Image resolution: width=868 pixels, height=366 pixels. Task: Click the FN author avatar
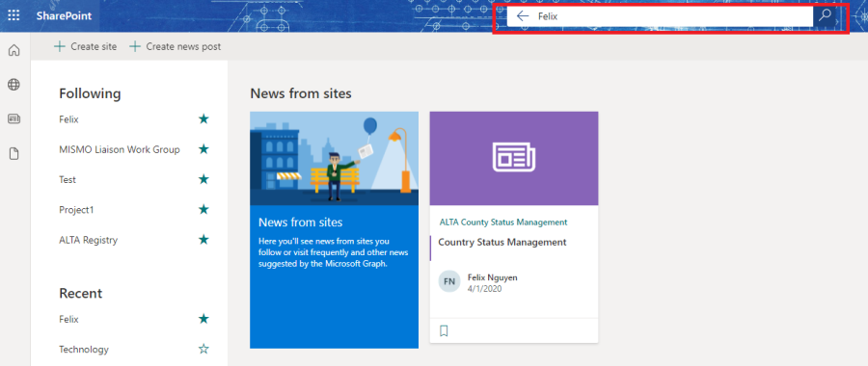(x=449, y=281)
